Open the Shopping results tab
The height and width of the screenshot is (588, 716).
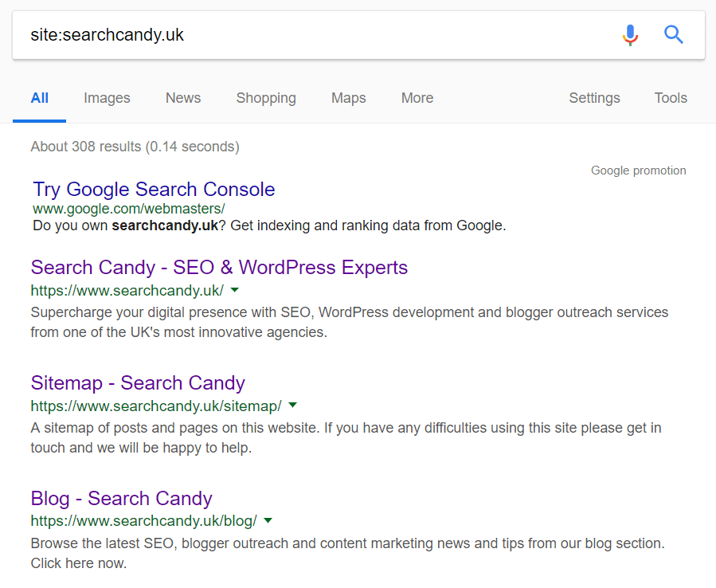click(x=266, y=98)
